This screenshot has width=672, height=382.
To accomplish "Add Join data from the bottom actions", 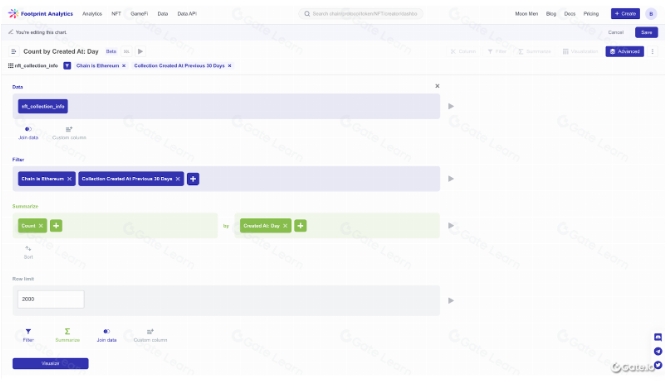I will tap(107, 335).
